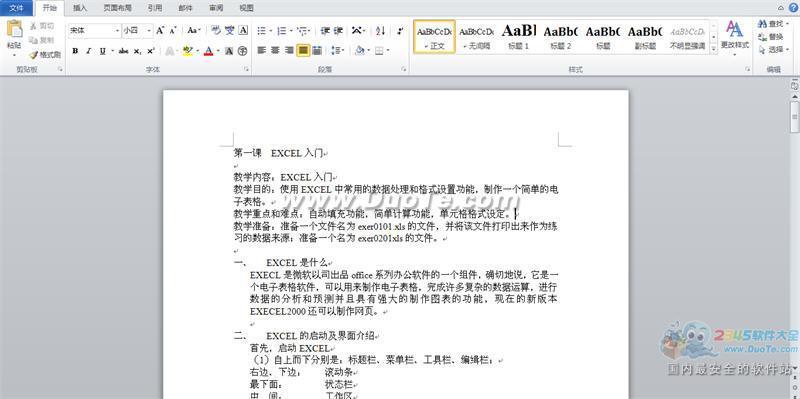Center the paragraph text
This screenshot has height=399, width=800.
pos(276,51)
